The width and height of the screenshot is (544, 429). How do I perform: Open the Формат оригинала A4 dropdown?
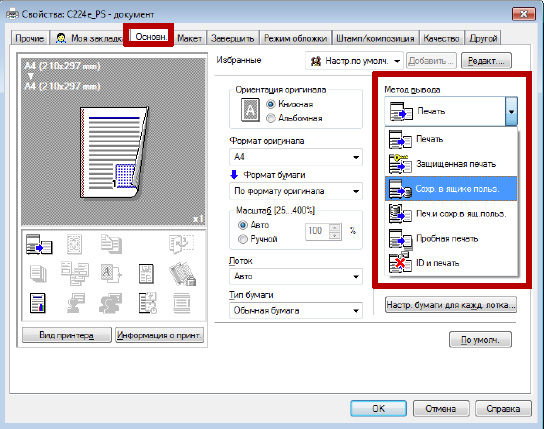[296, 157]
